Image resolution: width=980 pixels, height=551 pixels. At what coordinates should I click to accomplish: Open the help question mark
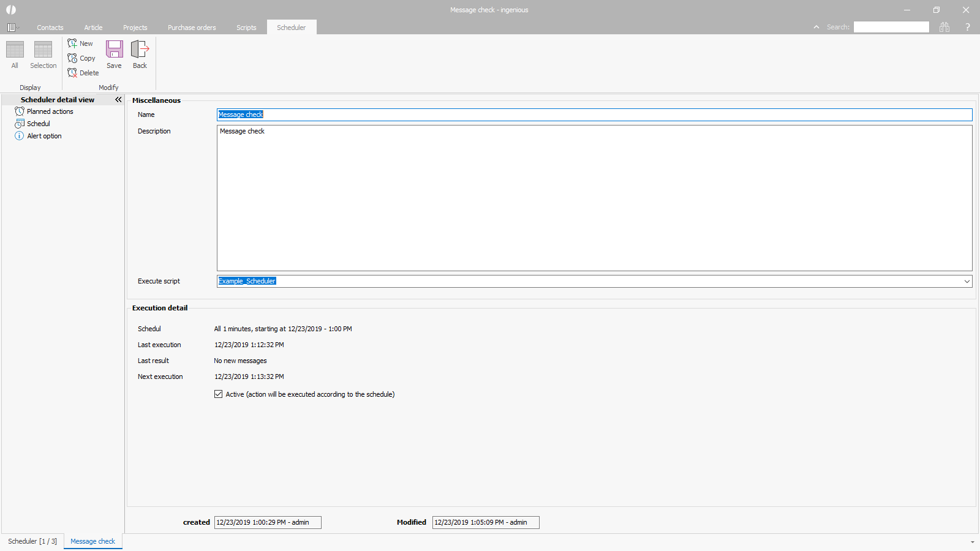(x=968, y=27)
